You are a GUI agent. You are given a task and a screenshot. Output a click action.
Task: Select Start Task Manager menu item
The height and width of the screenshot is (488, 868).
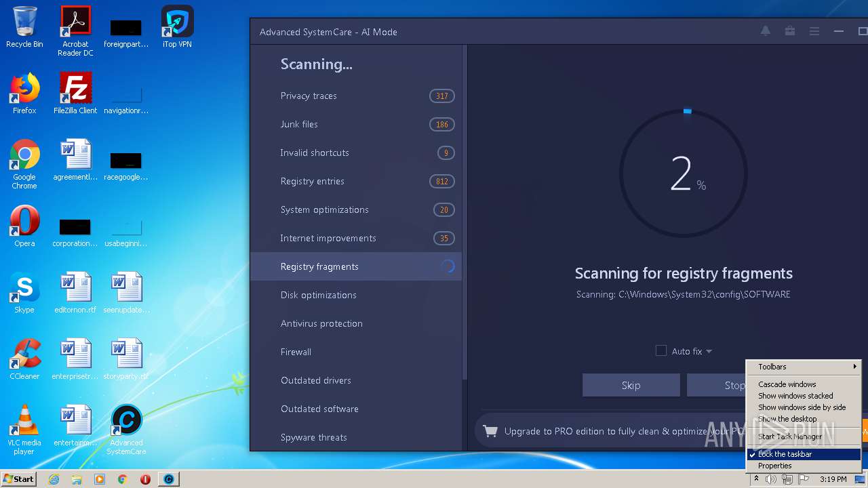pyautogui.click(x=804, y=436)
